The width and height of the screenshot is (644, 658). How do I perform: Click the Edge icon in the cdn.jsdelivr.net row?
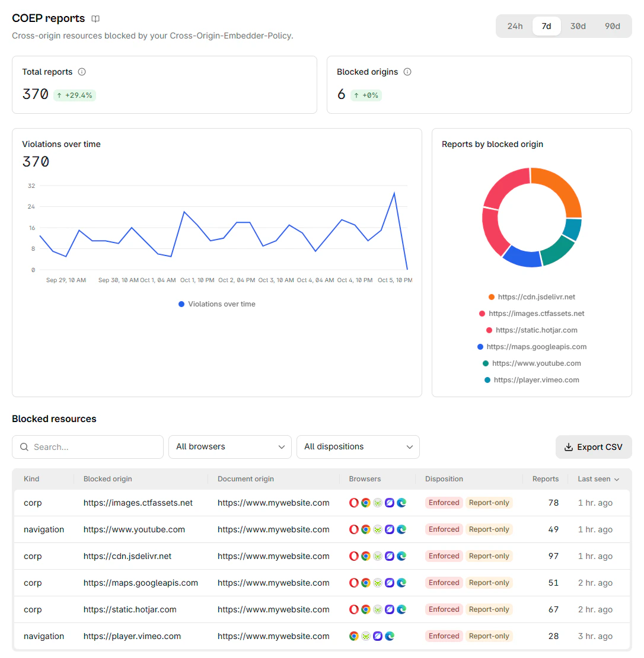point(401,556)
